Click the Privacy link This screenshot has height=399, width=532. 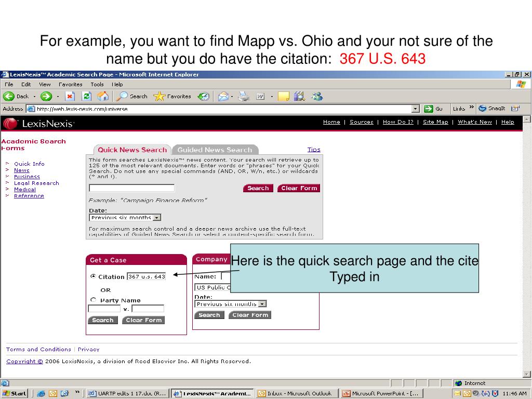pos(88,349)
